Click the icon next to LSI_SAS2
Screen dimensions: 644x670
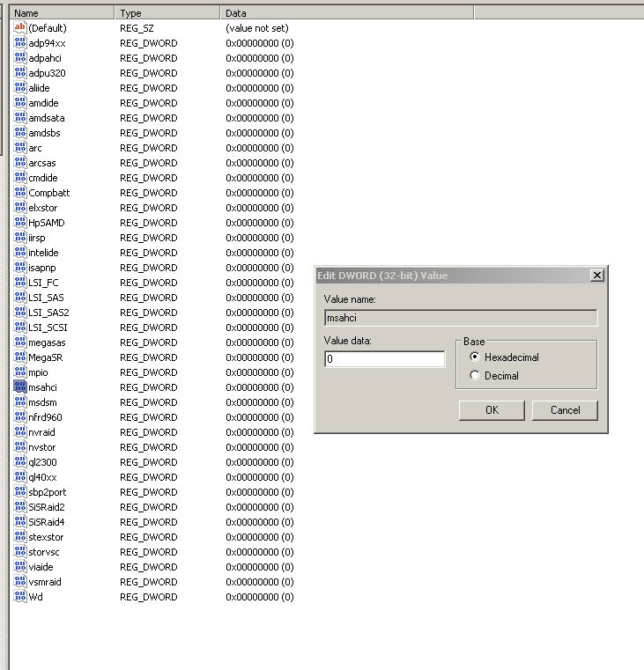tap(20, 313)
